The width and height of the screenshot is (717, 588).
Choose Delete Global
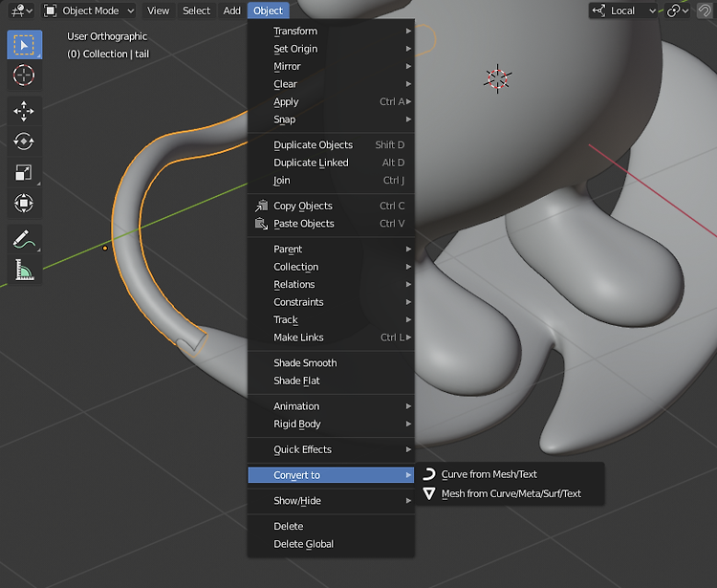point(331,544)
